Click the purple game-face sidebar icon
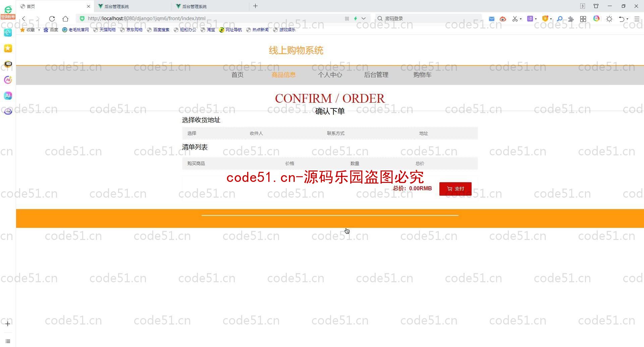The image size is (644, 347). click(x=8, y=111)
